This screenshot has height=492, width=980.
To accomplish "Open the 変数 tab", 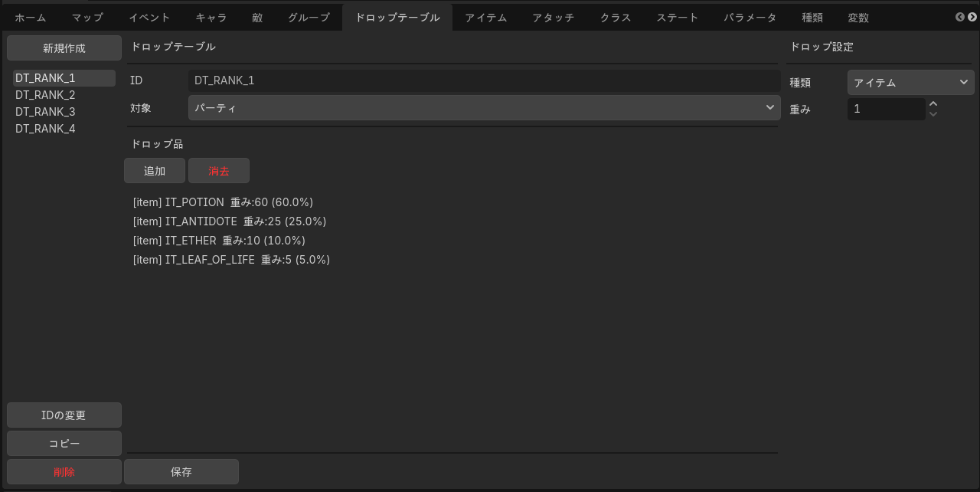I will pos(858,18).
